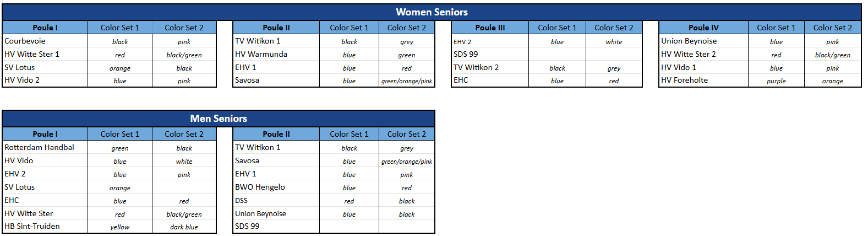Screen dimensions: 868x236
Task: Click the HV Warmunda team cell
Action: click(x=276, y=55)
